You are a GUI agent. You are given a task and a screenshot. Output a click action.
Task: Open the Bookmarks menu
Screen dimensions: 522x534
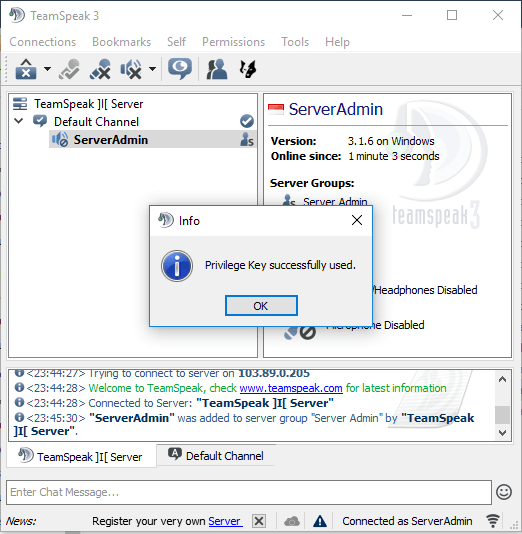pyautogui.click(x=121, y=42)
